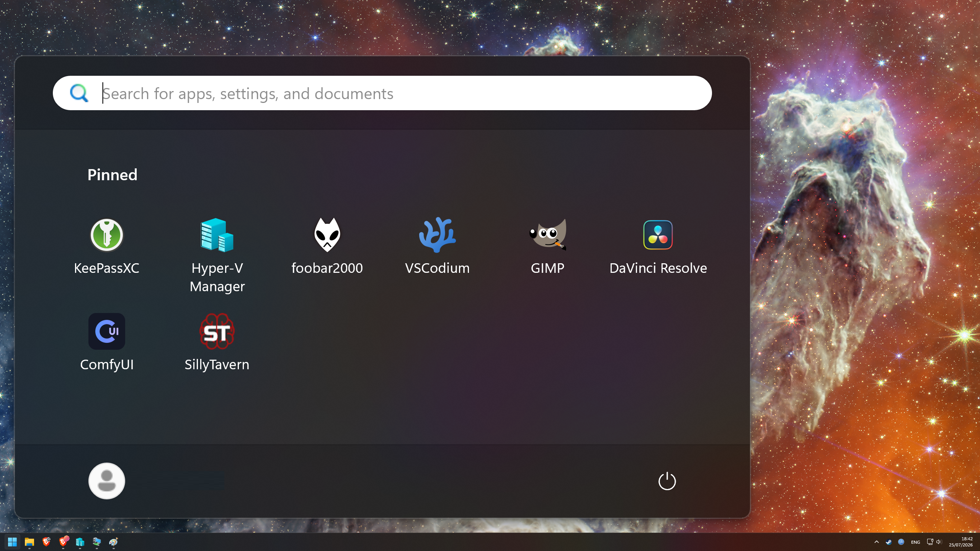Expand the hidden system tray icons chevron
Screen dimensions: 980x551
coord(876,542)
